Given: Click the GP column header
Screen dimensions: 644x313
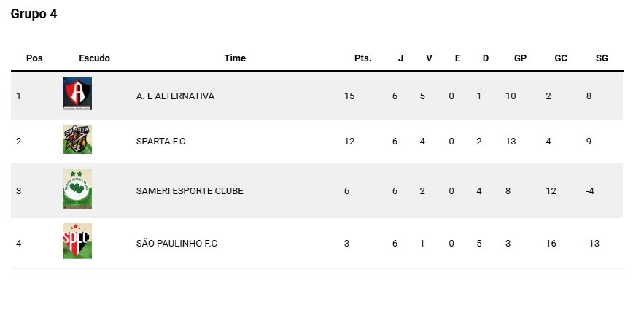Looking at the screenshot, I should tap(520, 58).
